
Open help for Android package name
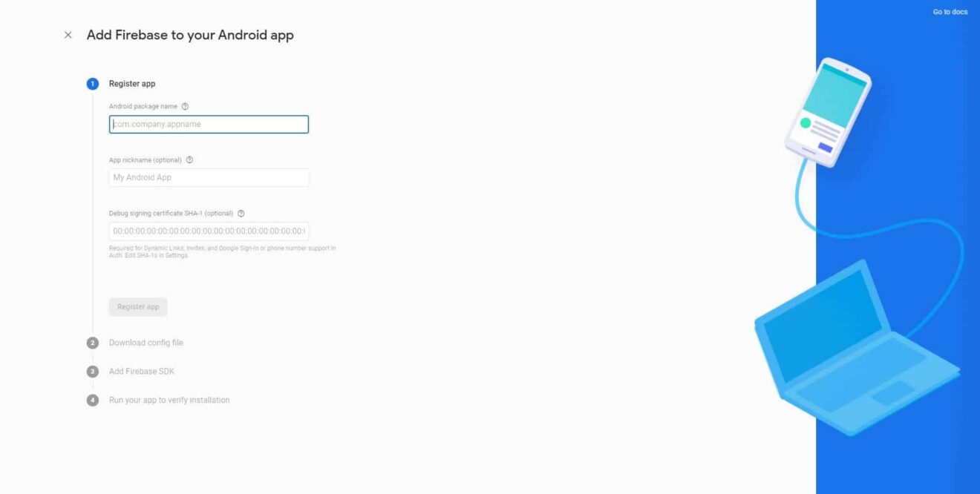(x=185, y=107)
